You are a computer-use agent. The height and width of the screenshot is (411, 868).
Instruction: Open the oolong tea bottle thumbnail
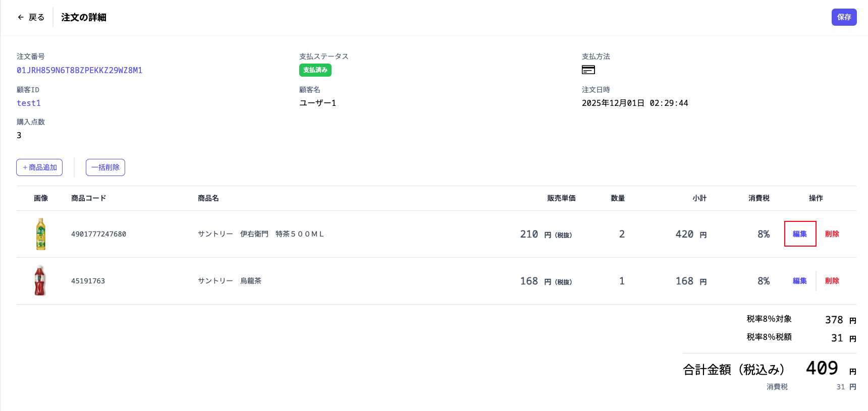[40, 280]
